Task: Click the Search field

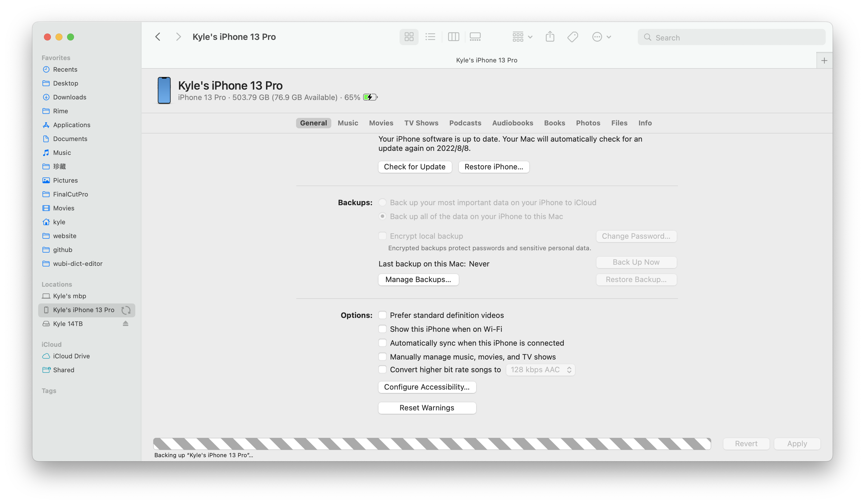Action: click(731, 37)
